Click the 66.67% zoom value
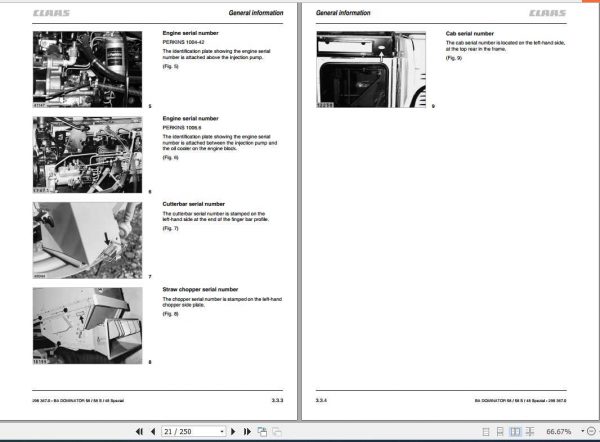Image resolution: width=600 pixels, height=442 pixels. pyautogui.click(x=558, y=432)
